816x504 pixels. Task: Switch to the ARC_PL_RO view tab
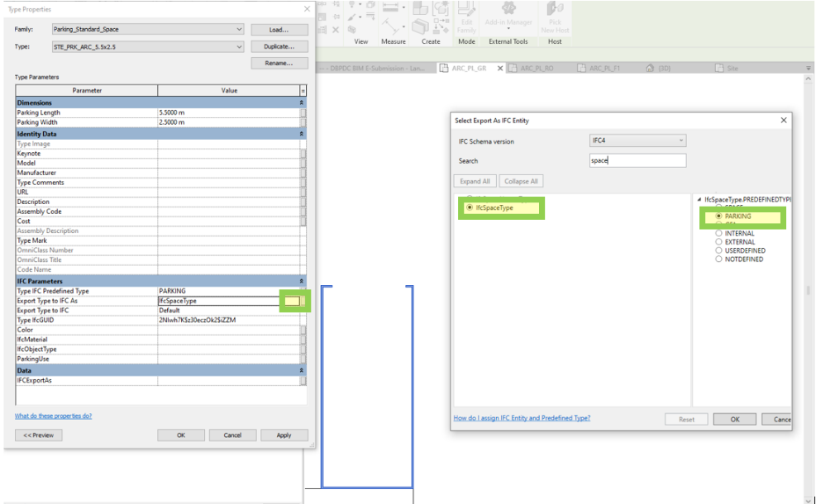coord(536,68)
